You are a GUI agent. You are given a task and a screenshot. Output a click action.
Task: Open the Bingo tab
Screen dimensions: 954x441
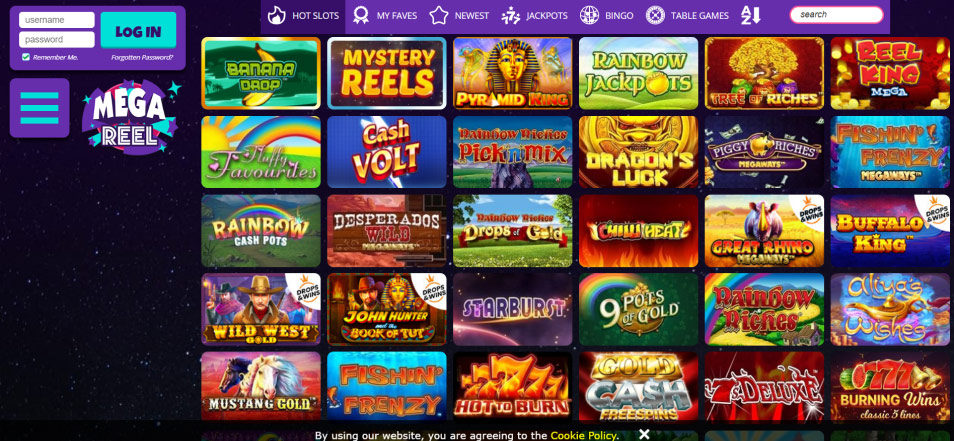[606, 16]
